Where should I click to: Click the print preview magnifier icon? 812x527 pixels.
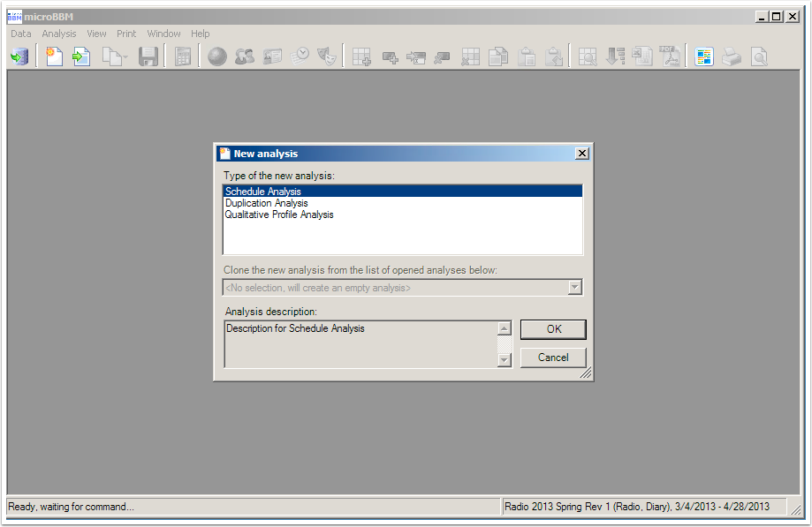pyautogui.click(x=759, y=57)
